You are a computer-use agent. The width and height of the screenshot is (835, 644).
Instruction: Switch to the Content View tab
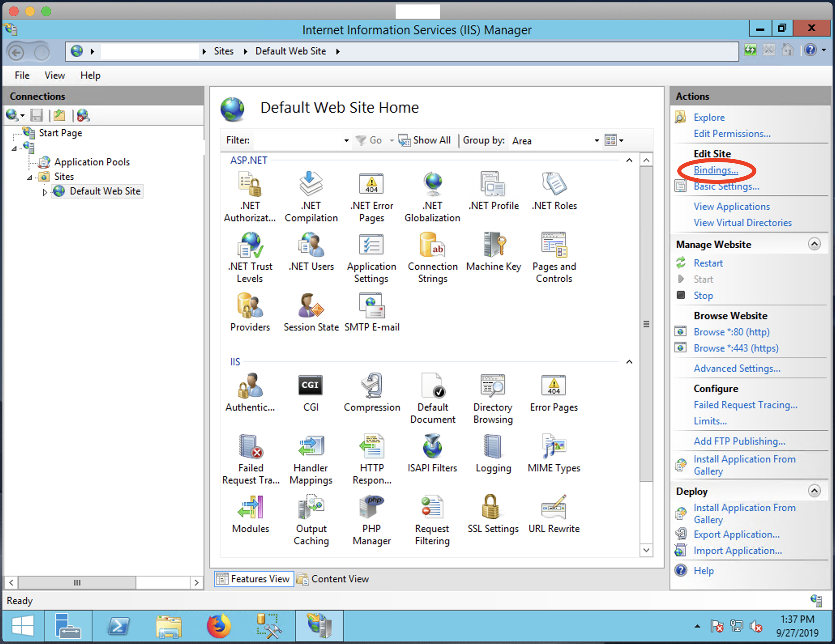333,579
